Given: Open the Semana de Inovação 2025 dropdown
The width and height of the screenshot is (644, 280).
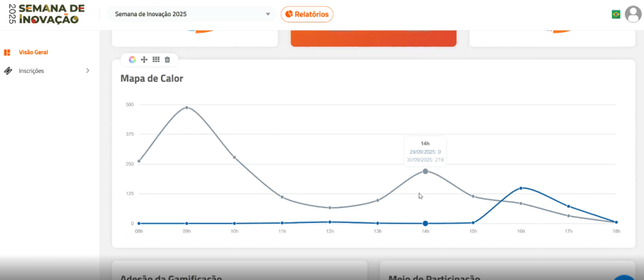Looking at the screenshot, I should 189,14.
